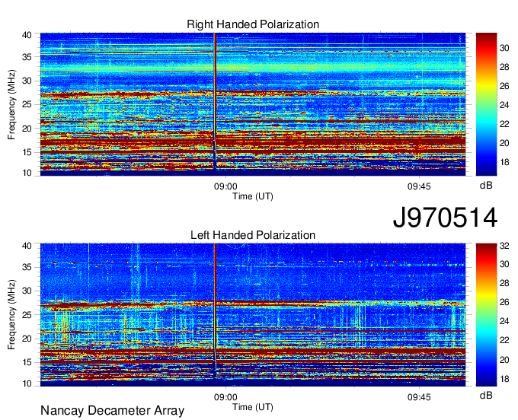Image resolution: width=518 pixels, height=420 pixels.
Task: Click the top plot's color bar
Action: pyautogui.click(x=486, y=104)
